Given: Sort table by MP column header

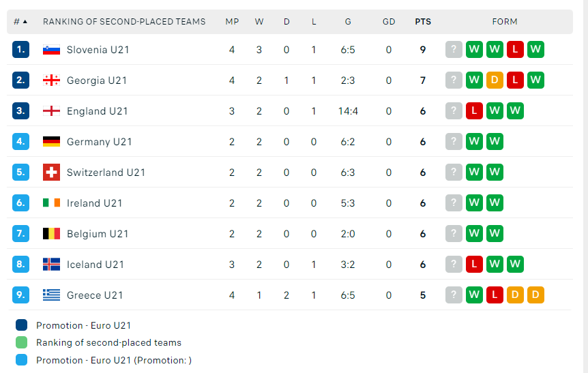Looking at the screenshot, I should pos(232,22).
